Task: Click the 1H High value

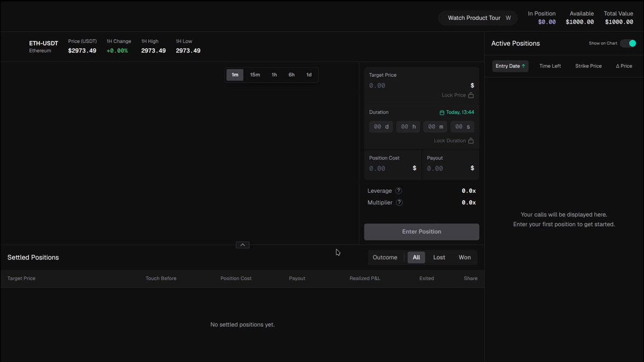Action: 153,51
